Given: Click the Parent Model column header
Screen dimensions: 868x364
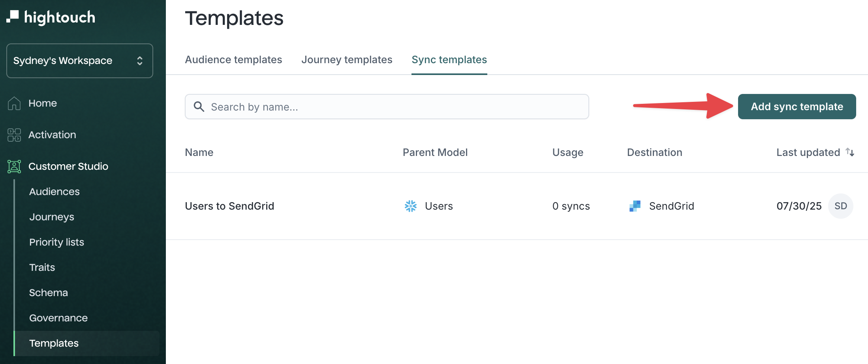Looking at the screenshot, I should [435, 152].
